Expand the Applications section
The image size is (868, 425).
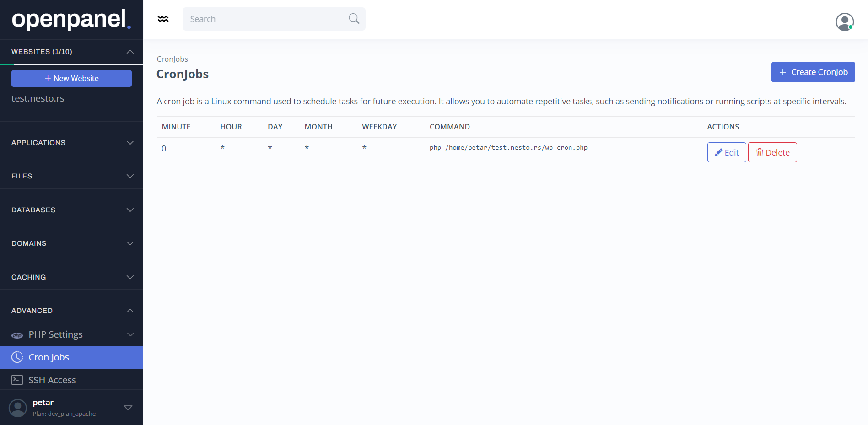point(130,143)
